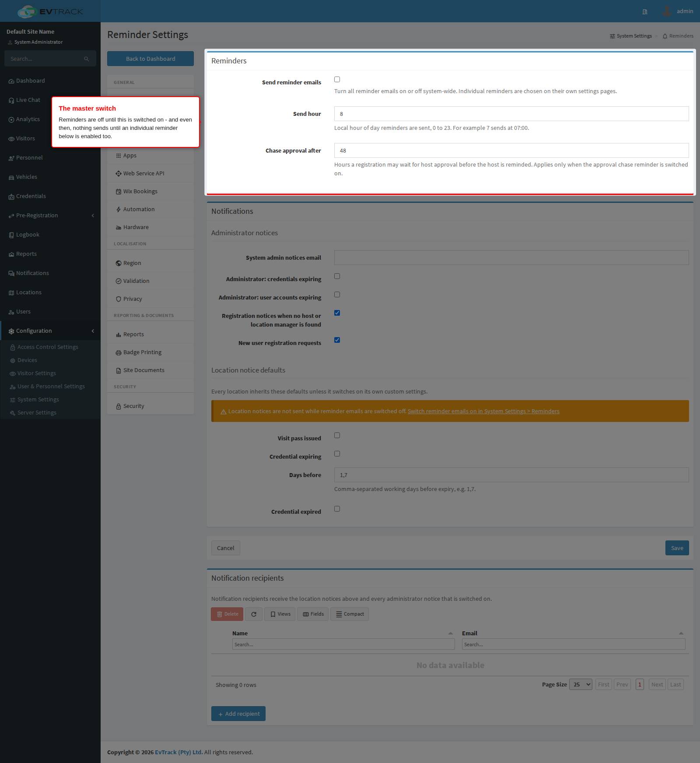
Task: Toggle the Compact view toolbar button
Action: click(350, 614)
